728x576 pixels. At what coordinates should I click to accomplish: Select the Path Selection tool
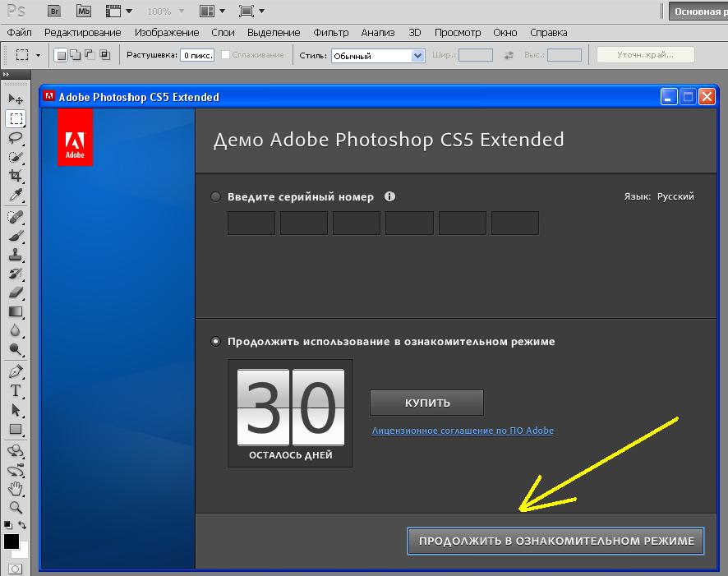[16, 410]
